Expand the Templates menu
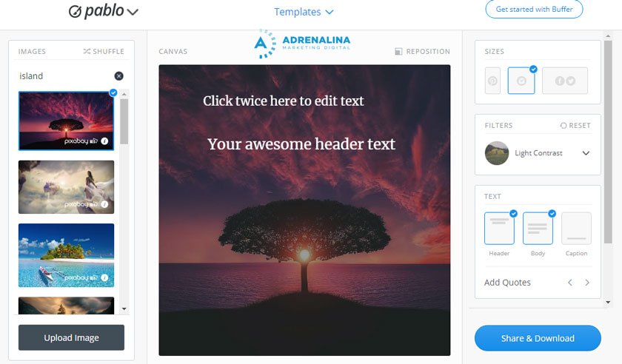The width and height of the screenshot is (622, 364). coord(304,12)
